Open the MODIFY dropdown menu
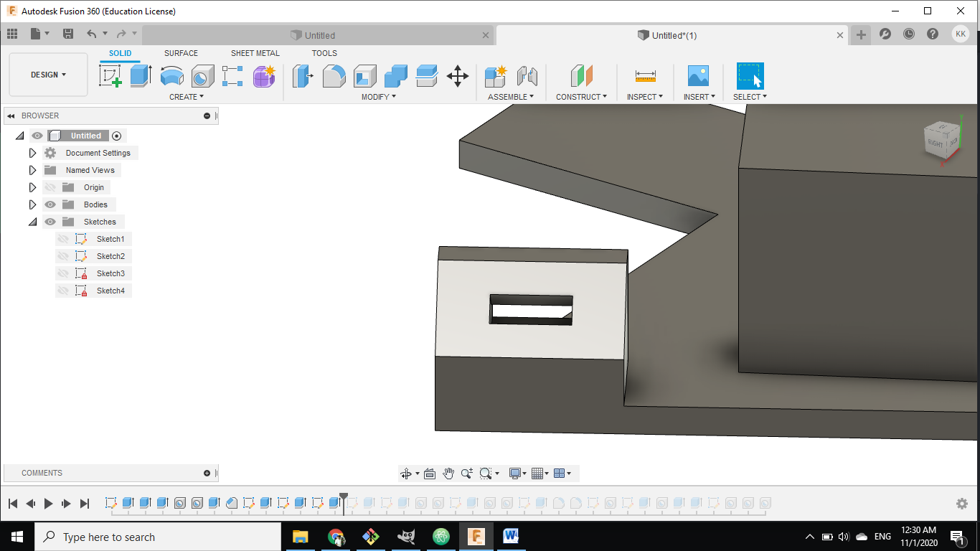Screen dimensions: 980x551 [378, 97]
